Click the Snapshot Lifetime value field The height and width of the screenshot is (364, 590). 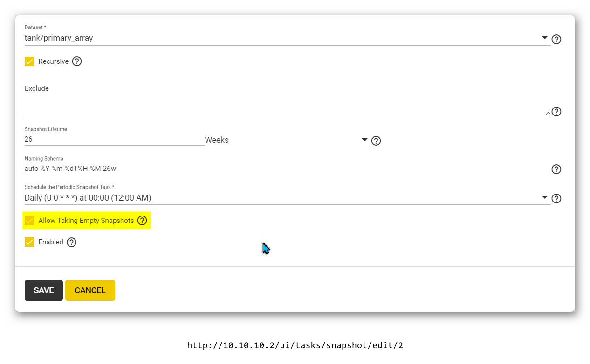click(x=114, y=139)
